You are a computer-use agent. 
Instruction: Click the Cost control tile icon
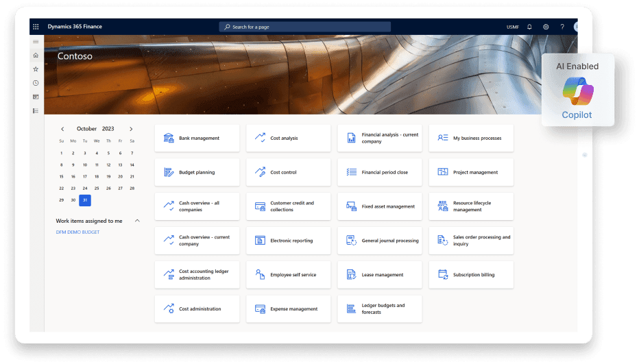point(260,172)
